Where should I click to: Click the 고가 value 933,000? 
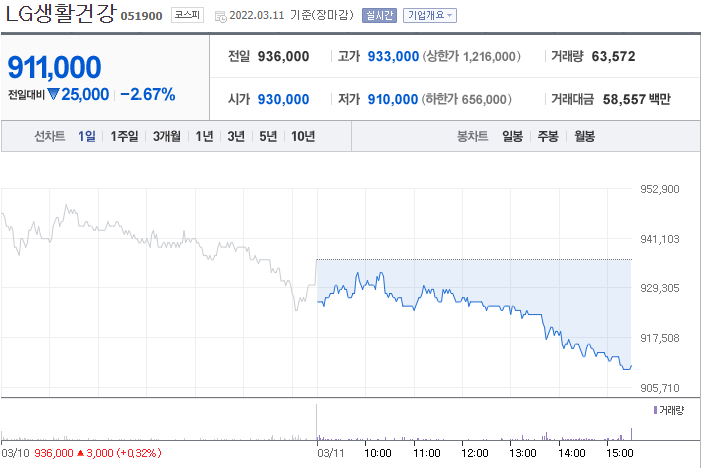click(x=393, y=56)
